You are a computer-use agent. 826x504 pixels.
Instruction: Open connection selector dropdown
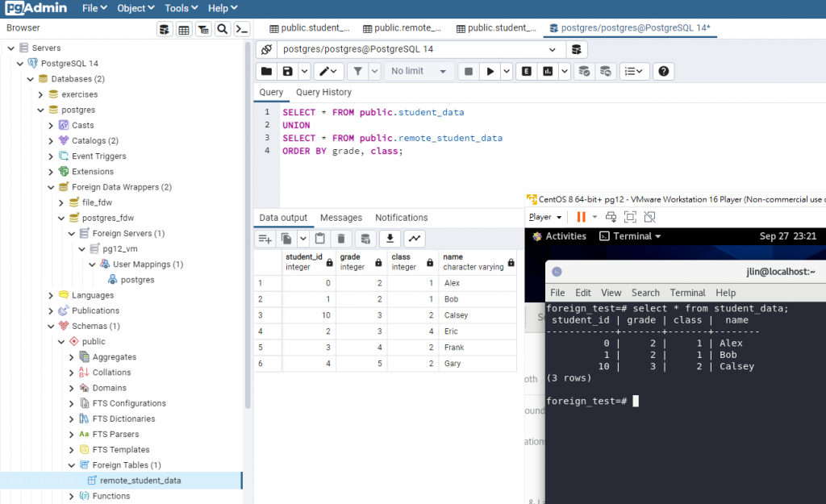click(x=552, y=49)
